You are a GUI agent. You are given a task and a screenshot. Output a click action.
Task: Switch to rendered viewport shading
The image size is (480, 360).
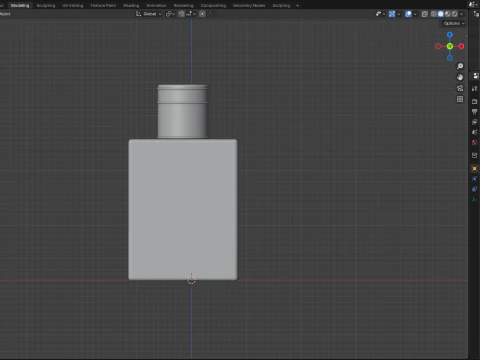pos(454,14)
